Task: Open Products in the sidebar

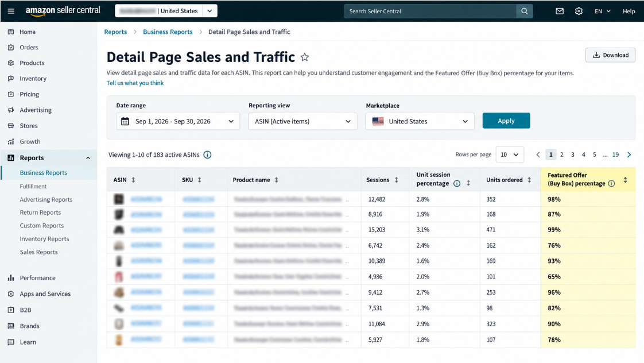Action: pos(32,63)
